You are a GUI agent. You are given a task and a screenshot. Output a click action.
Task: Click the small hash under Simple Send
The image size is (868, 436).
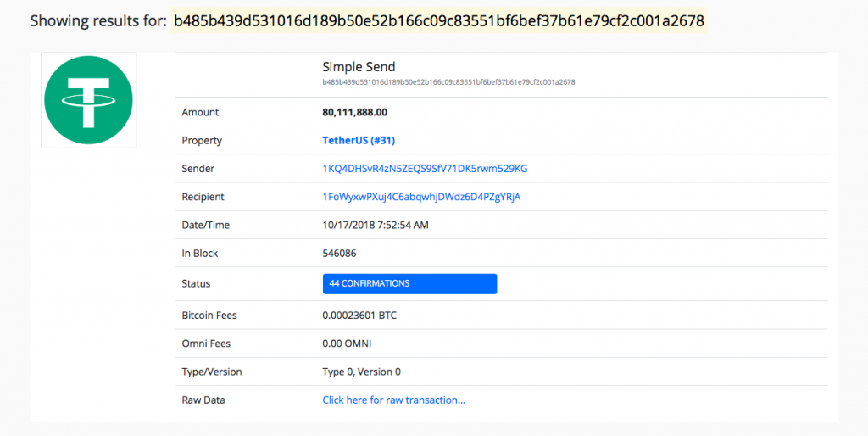coord(448,82)
